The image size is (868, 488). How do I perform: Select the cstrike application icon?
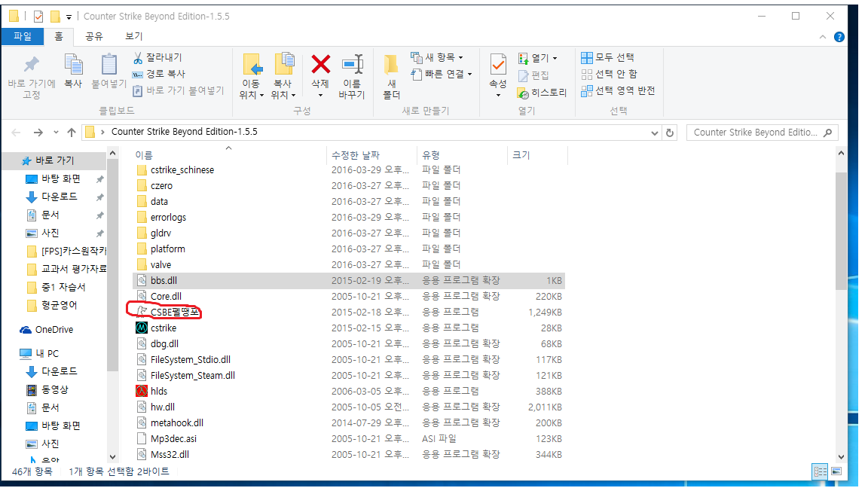pos(142,328)
